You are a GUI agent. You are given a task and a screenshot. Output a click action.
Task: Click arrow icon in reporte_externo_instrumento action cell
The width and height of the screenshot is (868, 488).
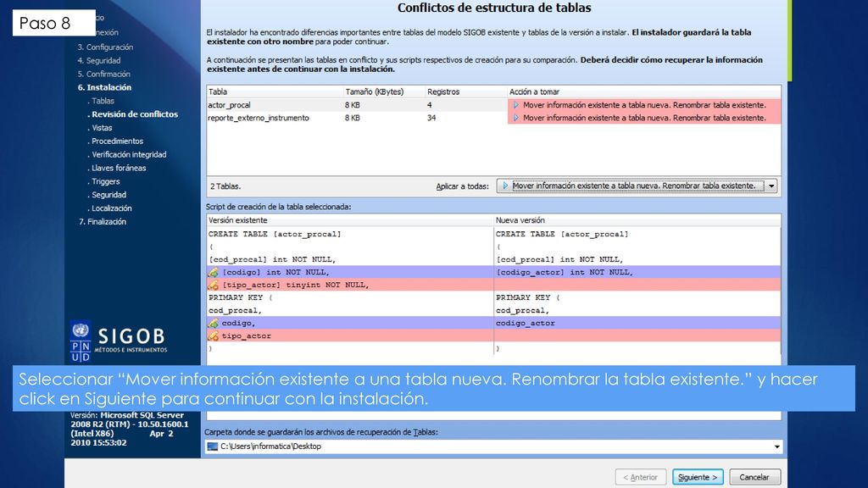516,118
